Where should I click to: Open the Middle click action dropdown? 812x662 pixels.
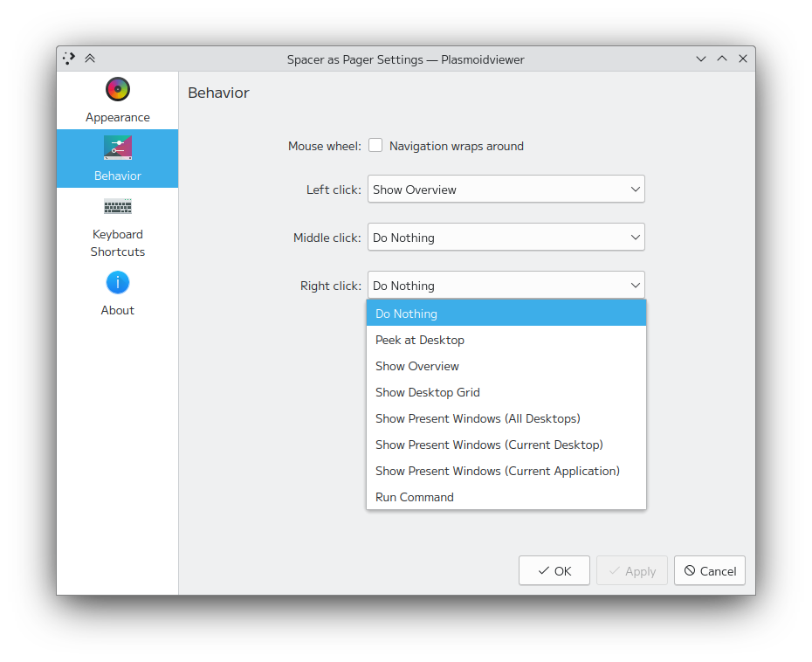[x=506, y=238]
